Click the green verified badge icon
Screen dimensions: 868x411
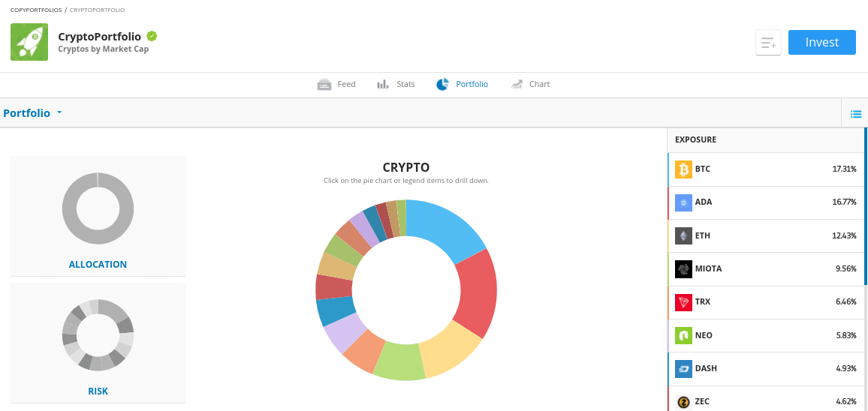click(x=152, y=37)
